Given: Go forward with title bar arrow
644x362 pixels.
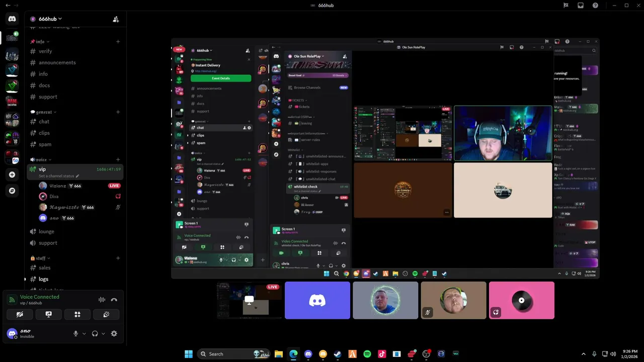Looking at the screenshot, I should pyautogui.click(x=16, y=5).
